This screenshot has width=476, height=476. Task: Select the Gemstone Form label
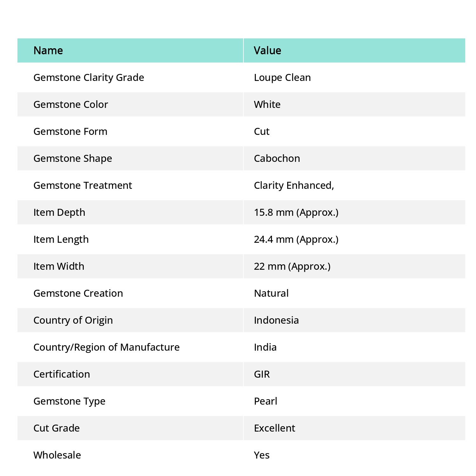tap(70, 131)
